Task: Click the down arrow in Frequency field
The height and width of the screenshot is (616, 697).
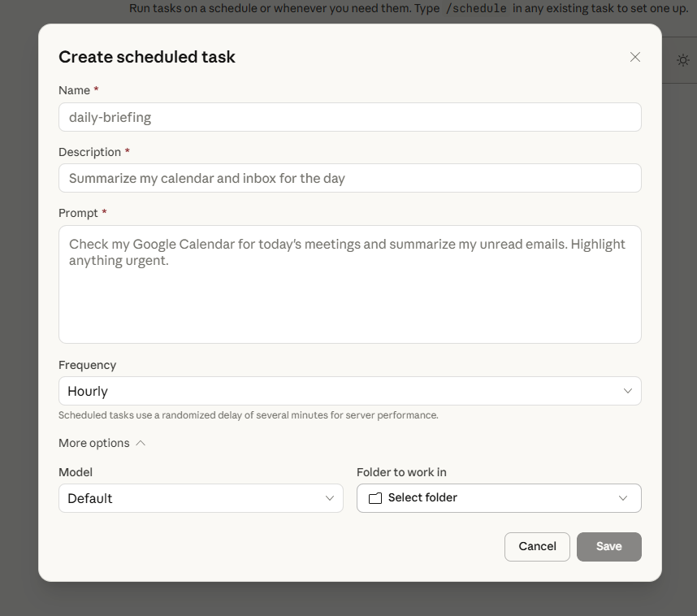Action: 627,391
